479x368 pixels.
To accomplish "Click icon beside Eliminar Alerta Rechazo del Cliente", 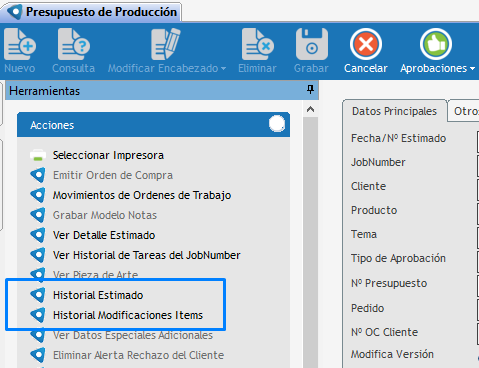I will (38, 355).
